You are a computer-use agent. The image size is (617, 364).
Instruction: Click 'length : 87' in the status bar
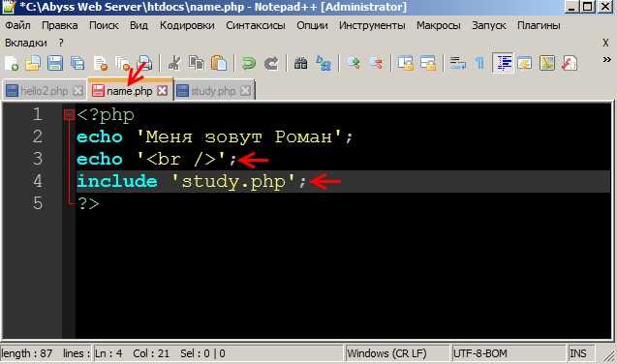(x=27, y=353)
